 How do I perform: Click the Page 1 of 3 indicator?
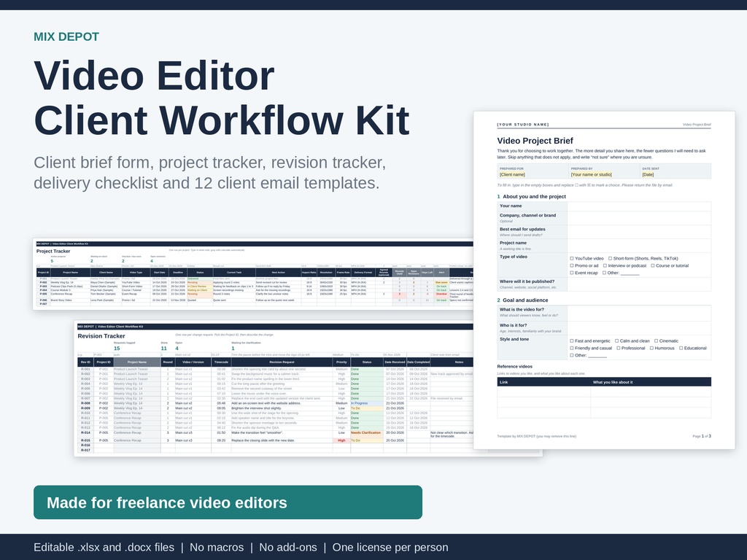pyautogui.click(x=702, y=436)
